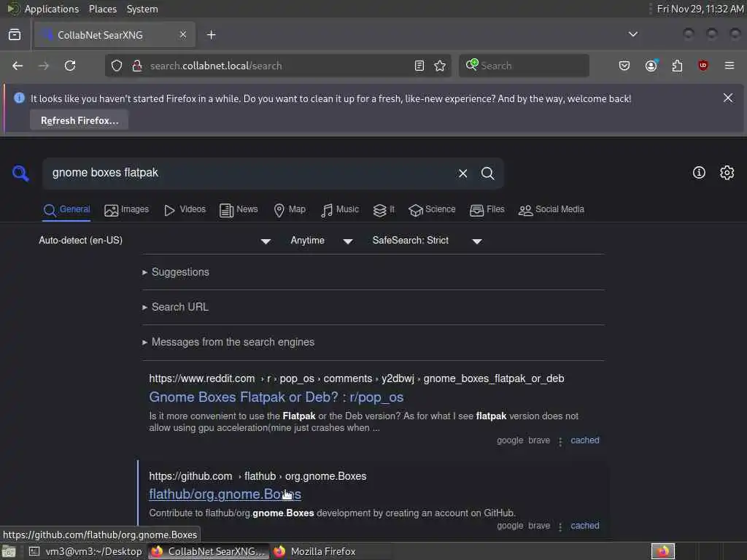Viewport: 747px width, 560px height.
Task: Click Firefox tray icon in bottom panel
Action: [662, 551]
